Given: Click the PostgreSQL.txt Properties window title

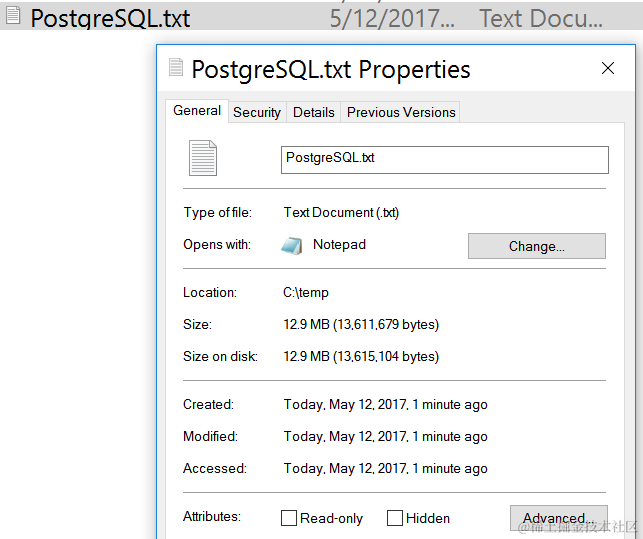Looking at the screenshot, I should point(331,69).
